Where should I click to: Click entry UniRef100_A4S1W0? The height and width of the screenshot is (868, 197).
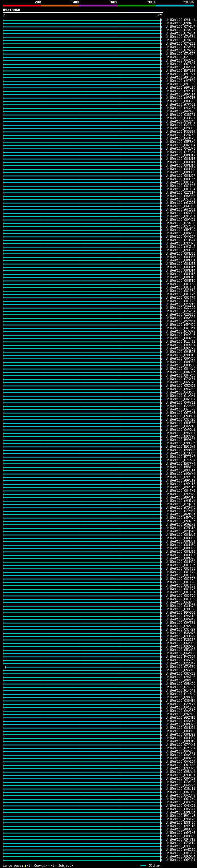click(180, 721)
